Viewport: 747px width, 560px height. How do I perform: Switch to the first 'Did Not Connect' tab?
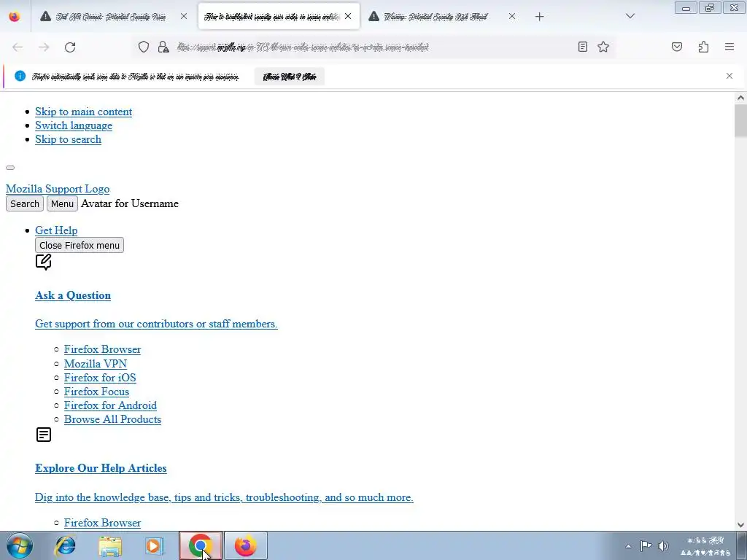point(111,17)
